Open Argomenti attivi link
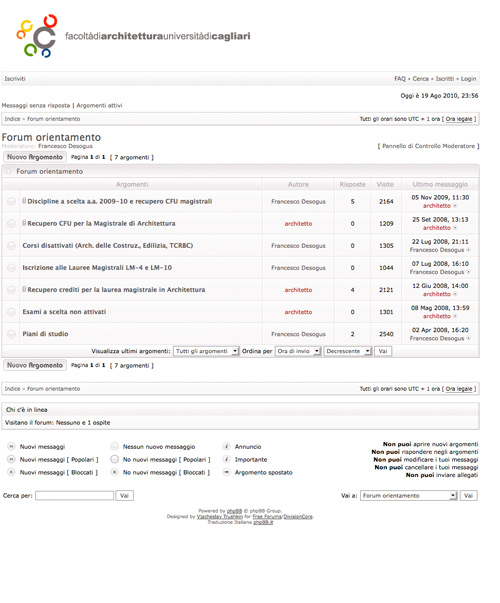This screenshot has width=500, height=603. pos(99,105)
